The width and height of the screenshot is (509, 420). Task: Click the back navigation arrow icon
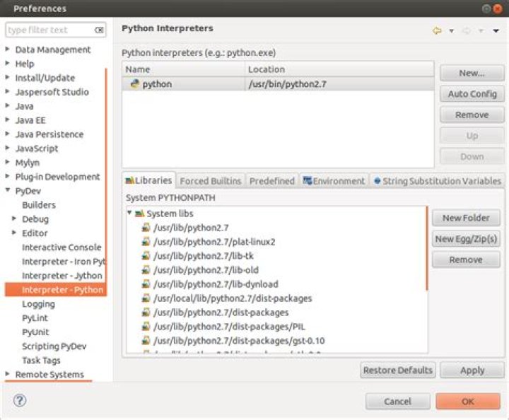click(437, 30)
